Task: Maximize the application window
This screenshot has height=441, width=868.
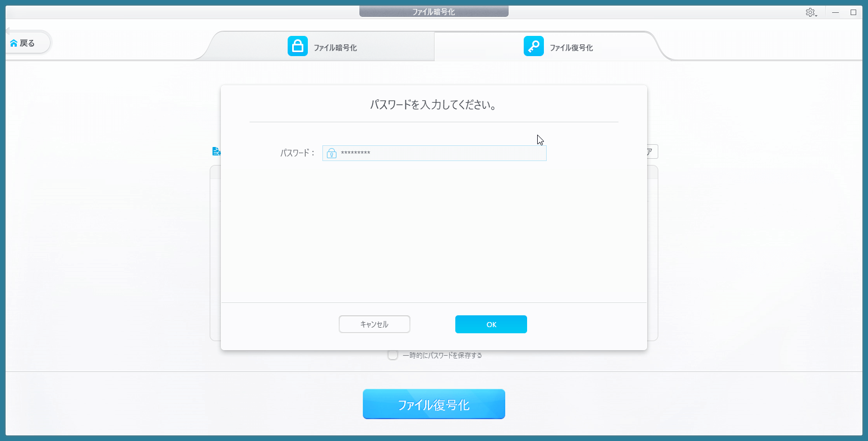Action: 853,12
